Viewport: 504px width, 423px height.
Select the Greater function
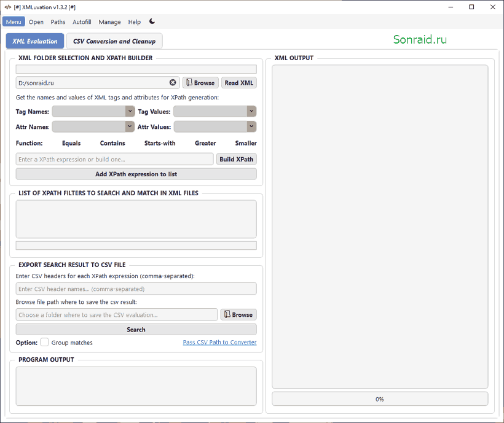pyautogui.click(x=205, y=143)
